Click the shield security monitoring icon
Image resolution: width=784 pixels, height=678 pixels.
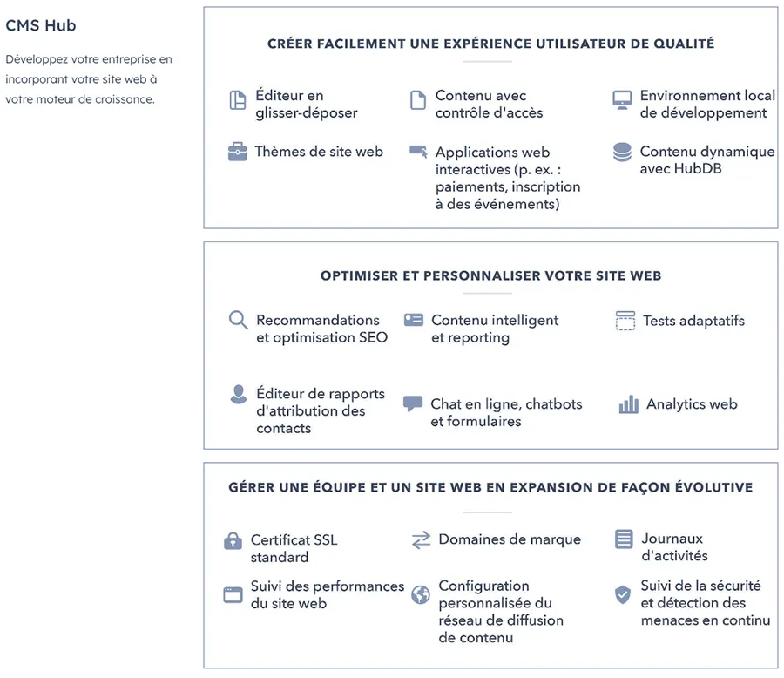tap(622, 594)
